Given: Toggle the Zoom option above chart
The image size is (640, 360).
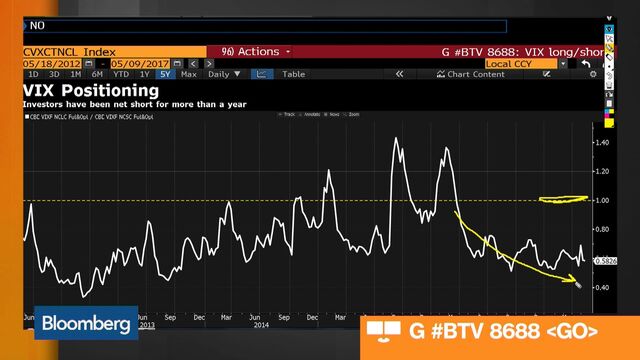Looking at the screenshot, I should pos(351,114).
